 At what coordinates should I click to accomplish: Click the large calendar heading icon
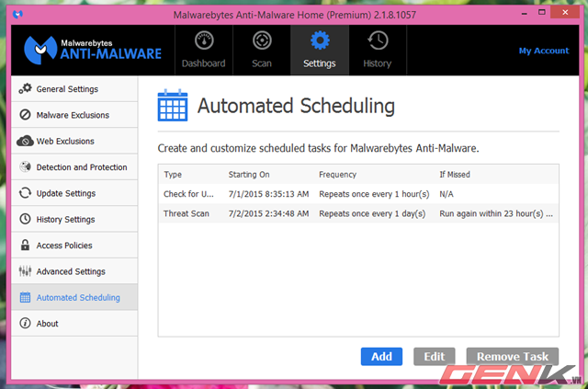click(173, 105)
